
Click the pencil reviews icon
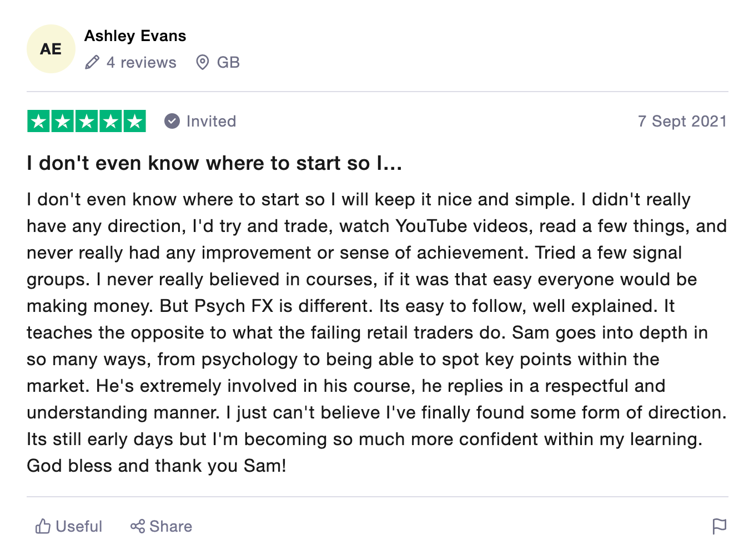pyautogui.click(x=92, y=62)
